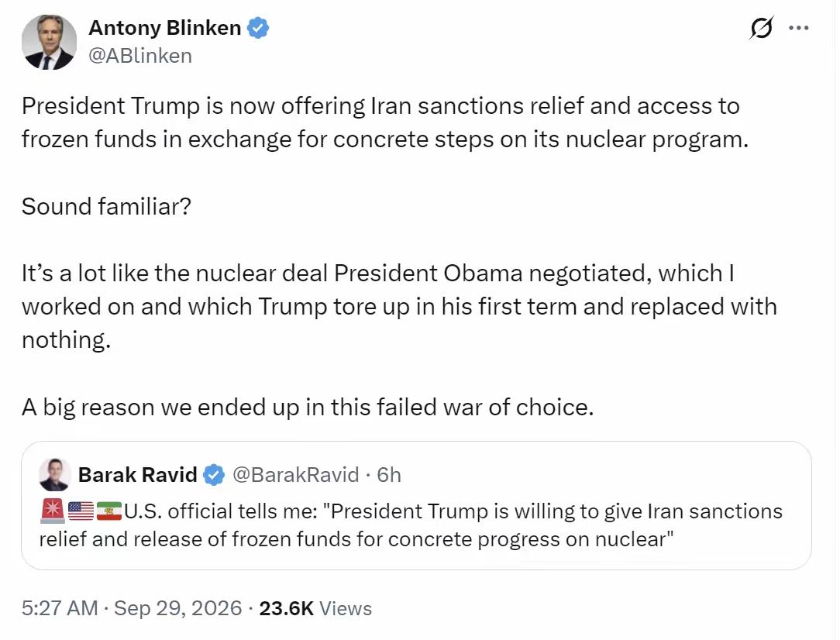The image size is (840, 640).
Task: Click the 5:27 AM Sep 29, 2026 timestamp
Action: coord(132,608)
